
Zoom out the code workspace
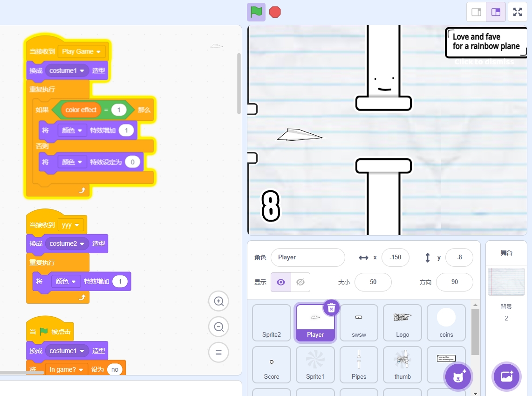tap(219, 327)
